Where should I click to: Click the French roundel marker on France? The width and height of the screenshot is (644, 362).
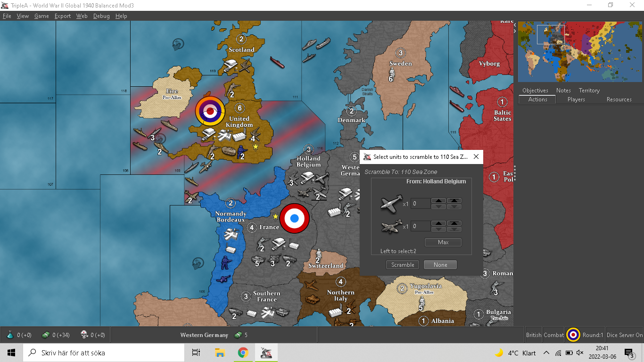pos(295,218)
